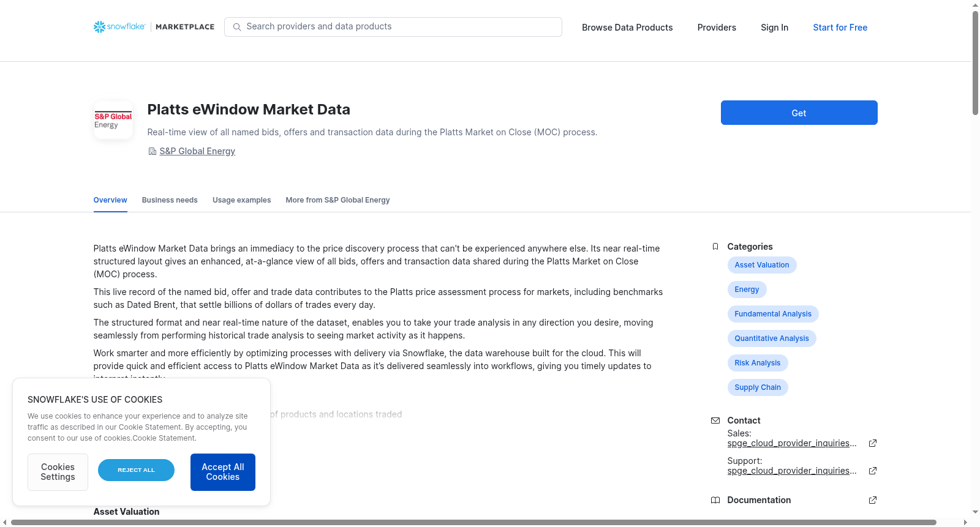Click the vertical scrollbar thumb

975,62
